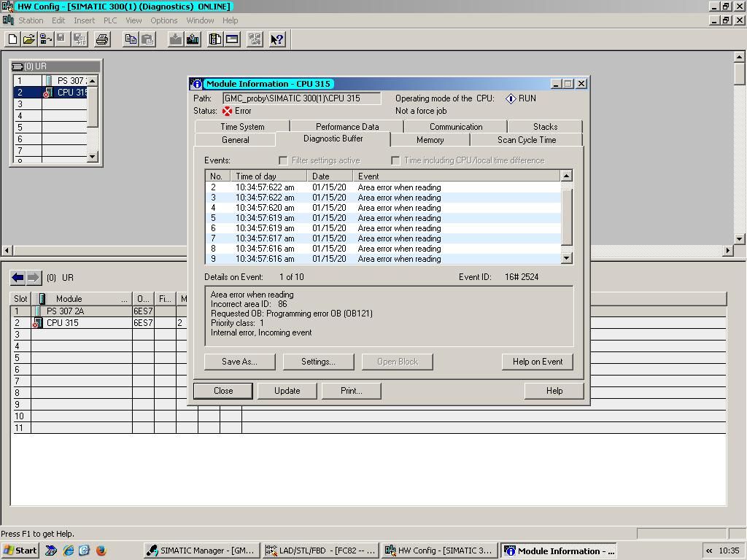Switch to the General tab
Viewport: 747px width, 560px height.
point(236,139)
